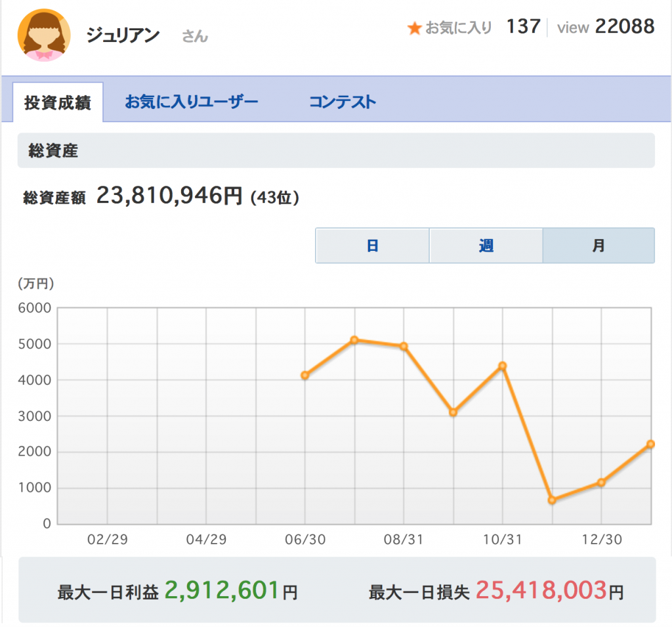Click the view count 22088
Screen dimensions: 672x627
625,26
